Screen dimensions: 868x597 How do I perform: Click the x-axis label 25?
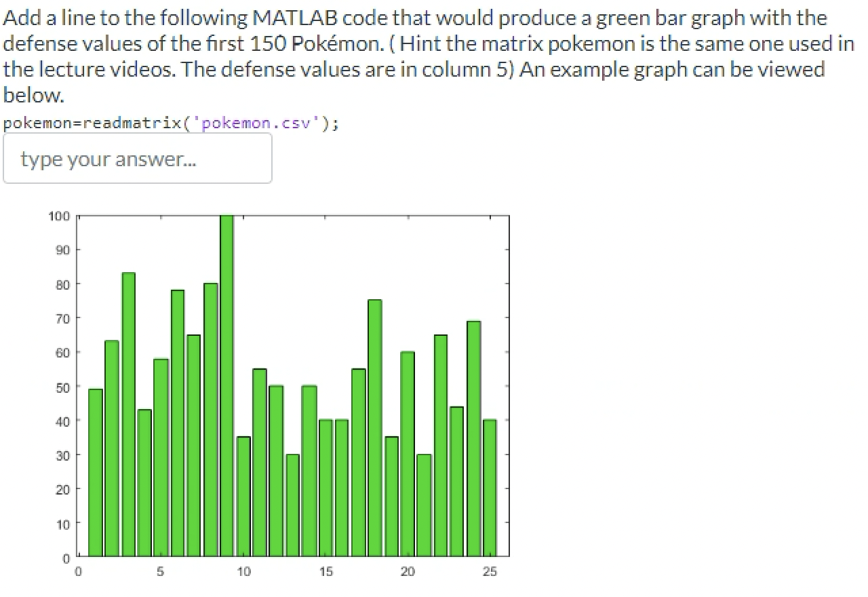click(x=490, y=572)
